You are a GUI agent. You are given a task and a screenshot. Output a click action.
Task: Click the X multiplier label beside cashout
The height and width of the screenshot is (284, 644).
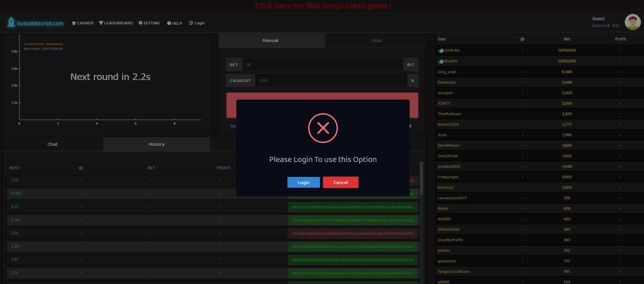click(x=412, y=81)
